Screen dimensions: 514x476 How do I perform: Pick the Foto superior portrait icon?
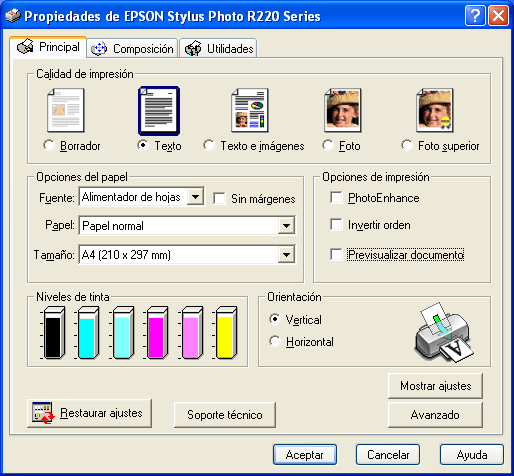[x=435, y=111]
